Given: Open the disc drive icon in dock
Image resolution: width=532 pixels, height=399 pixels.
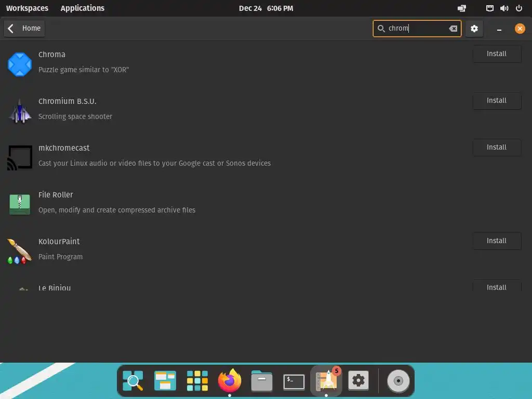Looking at the screenshot, I should 398,381.
